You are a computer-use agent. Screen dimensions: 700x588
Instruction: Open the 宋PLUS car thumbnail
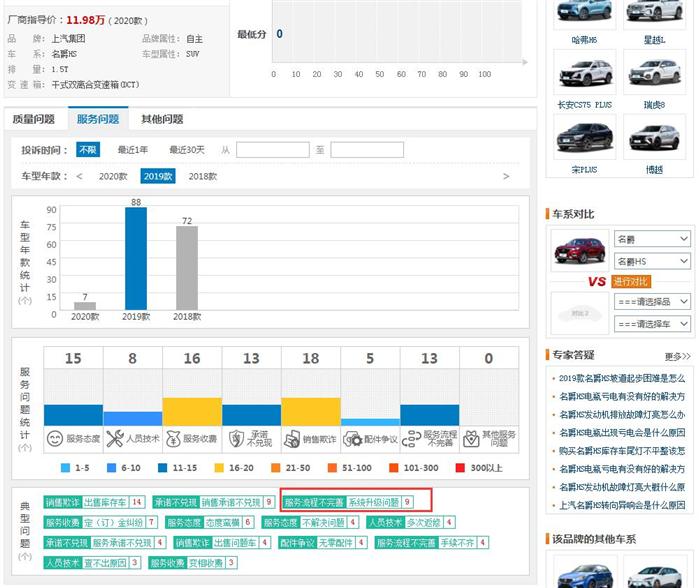[584, 137]
